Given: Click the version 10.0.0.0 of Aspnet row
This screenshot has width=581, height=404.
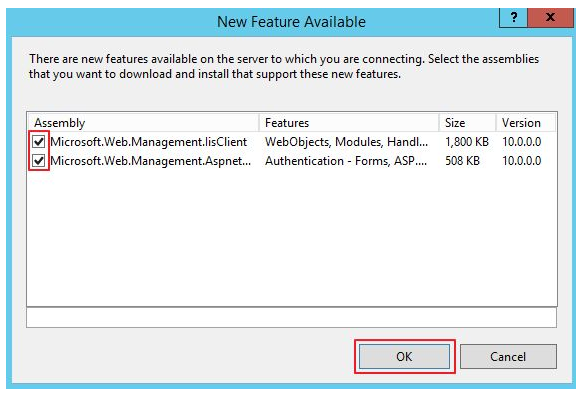Looking at the screenshot, I should click(x=522, y=161).
